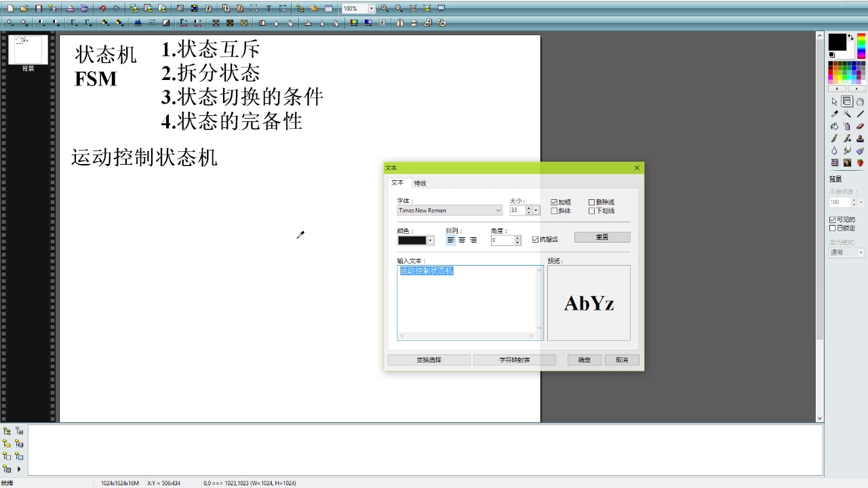
Task: Toggle the 加粗 bold checkbox
Action: coord(554,202)
